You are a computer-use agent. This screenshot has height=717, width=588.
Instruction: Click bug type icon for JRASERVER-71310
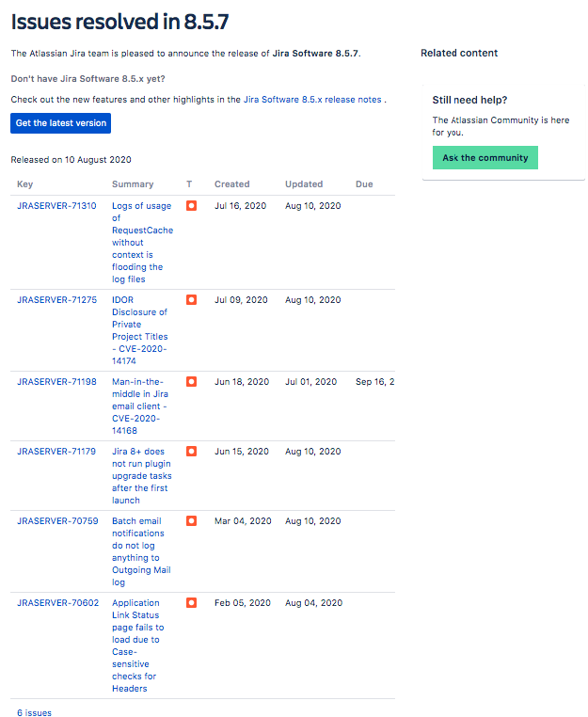[191, 206]
